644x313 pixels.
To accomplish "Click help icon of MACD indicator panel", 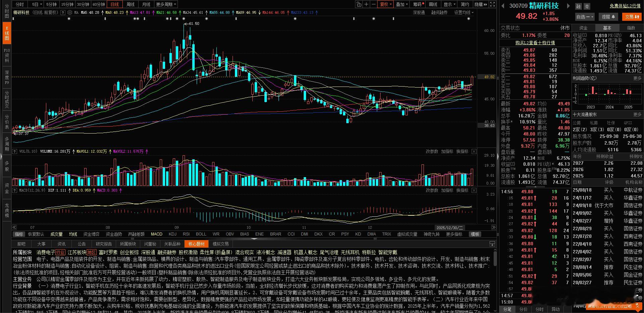I will pyautogui.click(x=15, y=190).
